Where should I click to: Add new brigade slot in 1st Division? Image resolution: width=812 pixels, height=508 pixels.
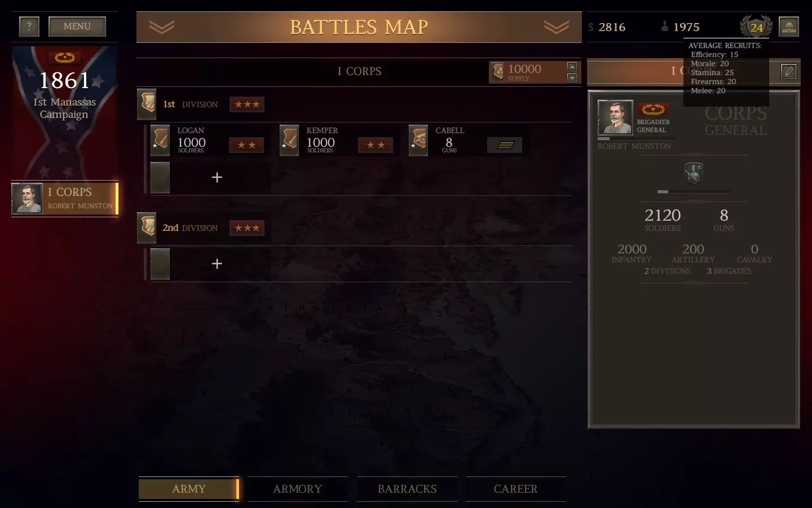[x=217, y=177]
